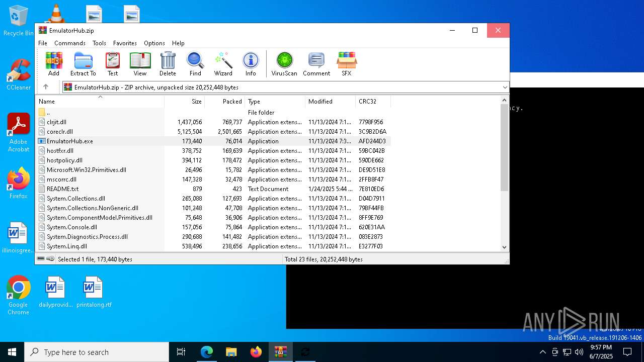Screen dimensions: 644x362
Task: Open printalong.rtf document
Action: [x=94, y=292]
